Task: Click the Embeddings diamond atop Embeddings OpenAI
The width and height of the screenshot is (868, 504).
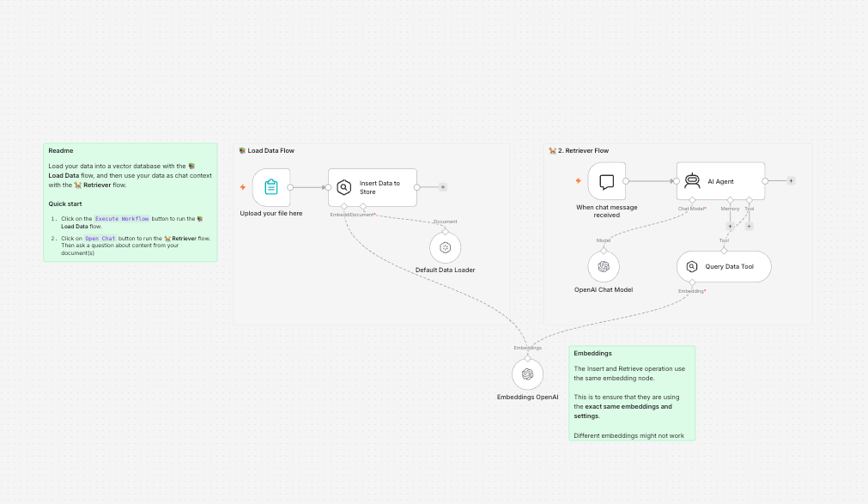Action: tap(527, 358)
